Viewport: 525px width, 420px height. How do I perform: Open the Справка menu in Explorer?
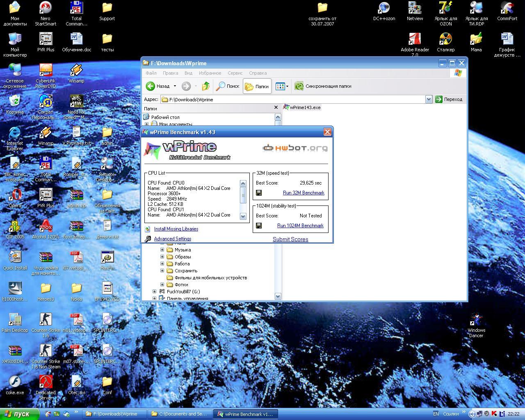(258, 73)
